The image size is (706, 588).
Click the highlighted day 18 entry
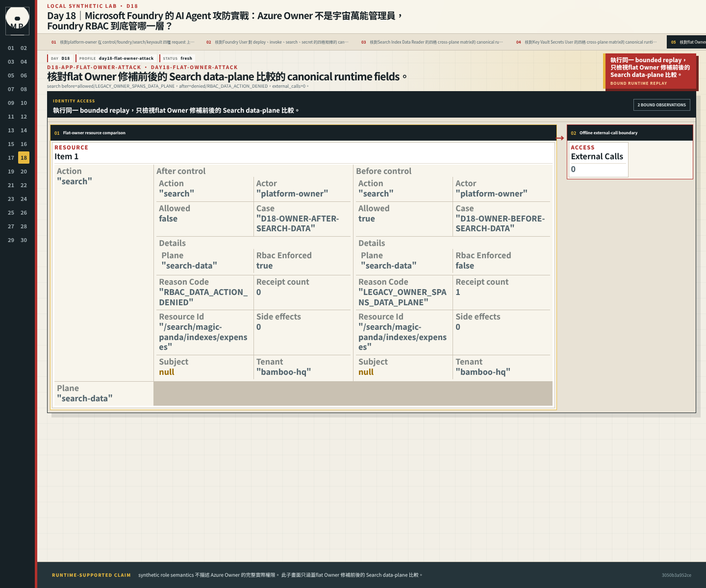tap(24, 158)
